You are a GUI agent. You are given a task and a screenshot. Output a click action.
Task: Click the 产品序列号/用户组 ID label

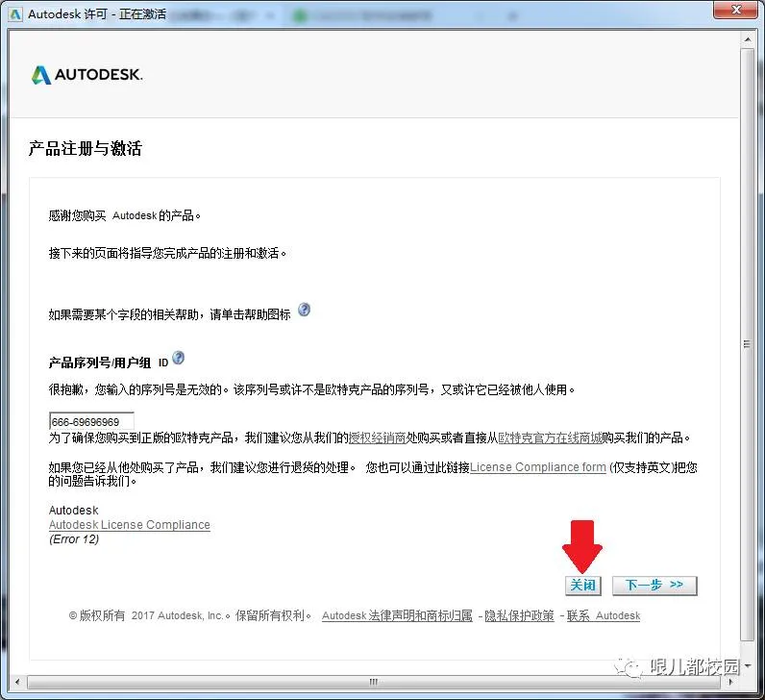[109, 362]
